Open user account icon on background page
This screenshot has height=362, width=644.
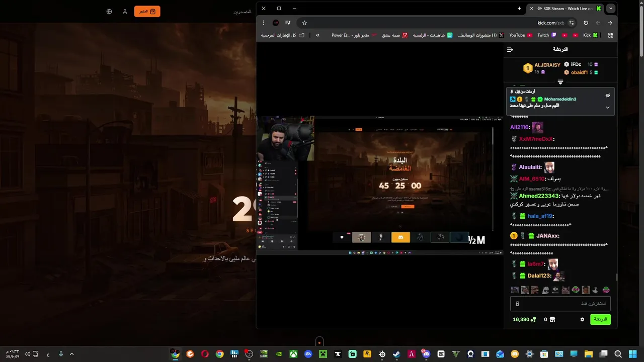point(125,12)
